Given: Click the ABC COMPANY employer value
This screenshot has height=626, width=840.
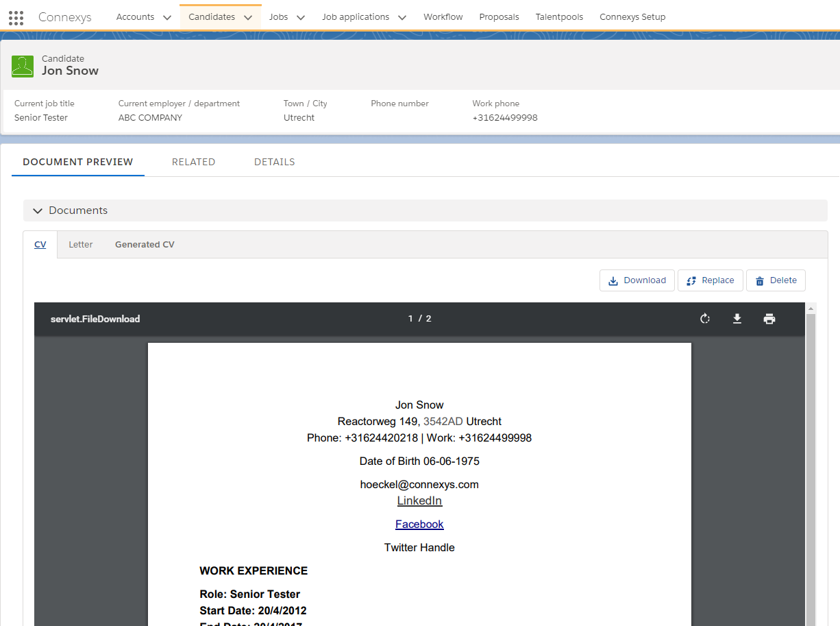Looking at the screenshot, I should 151,118.
